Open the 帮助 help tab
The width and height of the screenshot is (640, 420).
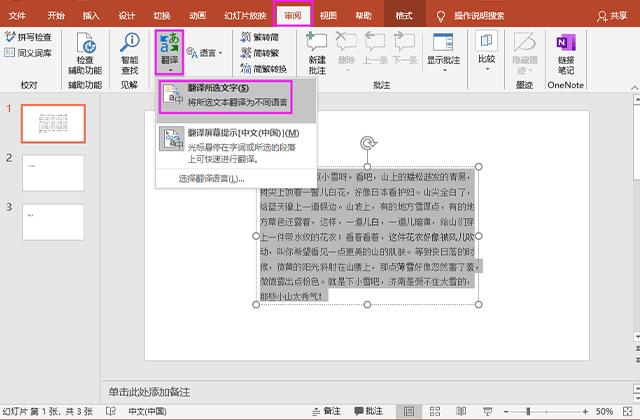pyautogui.click(x=363, y=16)
